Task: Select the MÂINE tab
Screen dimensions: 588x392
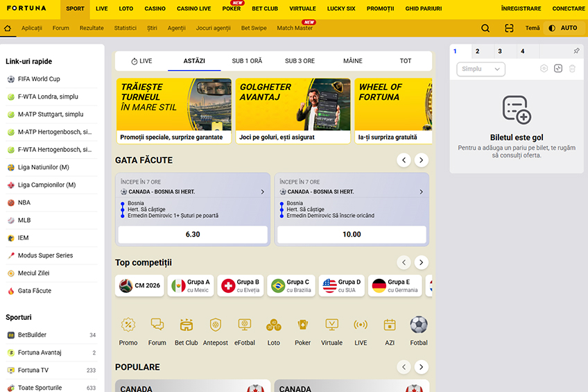Action: tap(353, 61)
